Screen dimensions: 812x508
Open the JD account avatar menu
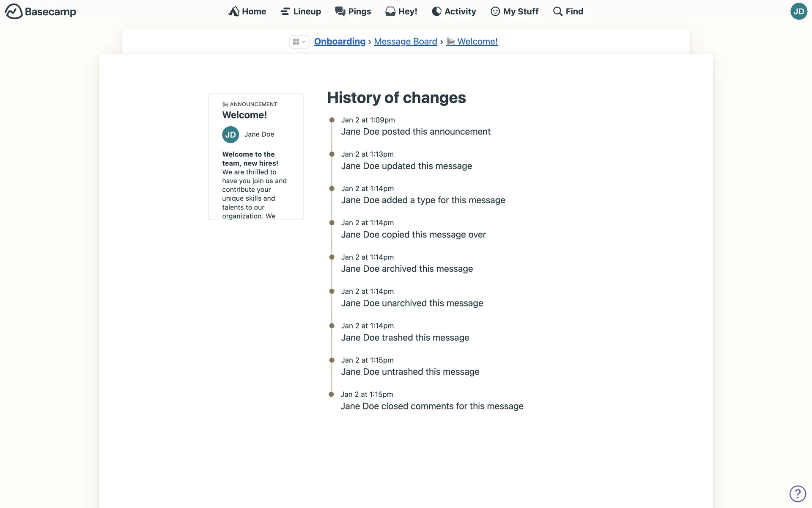pyautogui.click(x=798, y=11)
